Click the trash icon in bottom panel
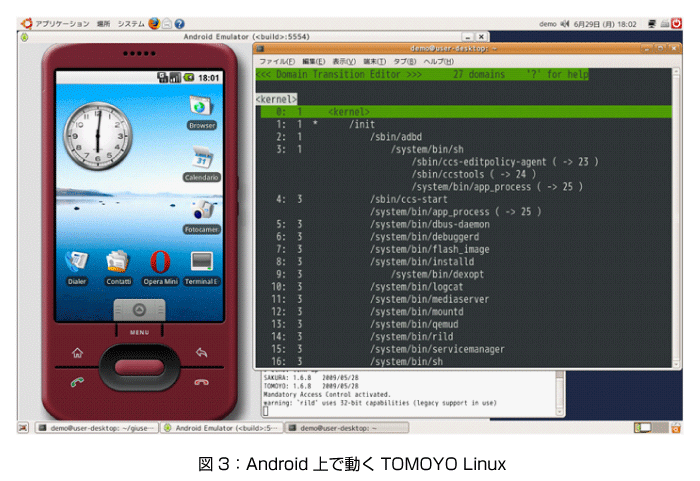This screenshot has width=700, height=481. click(x=676, y=428)
